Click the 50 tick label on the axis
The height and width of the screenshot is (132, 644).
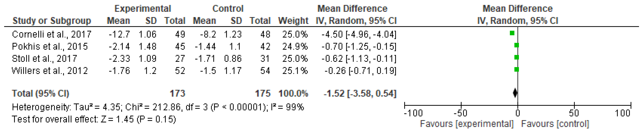[574, 113]
